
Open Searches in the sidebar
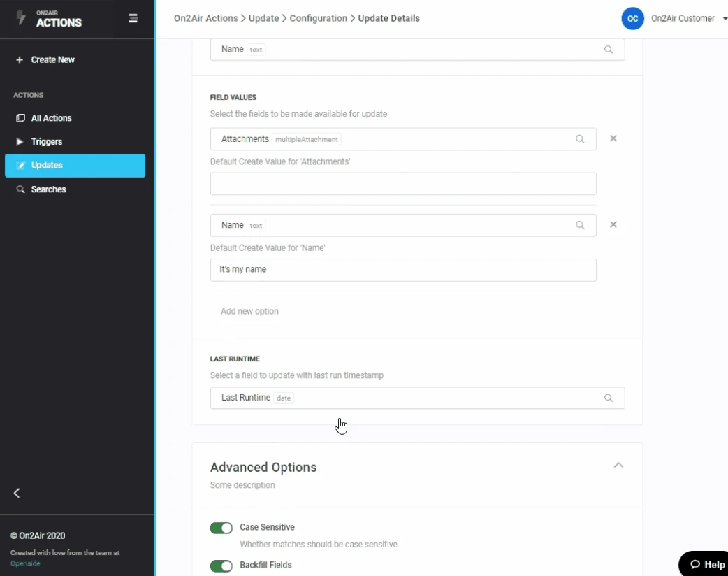(48, 189)
